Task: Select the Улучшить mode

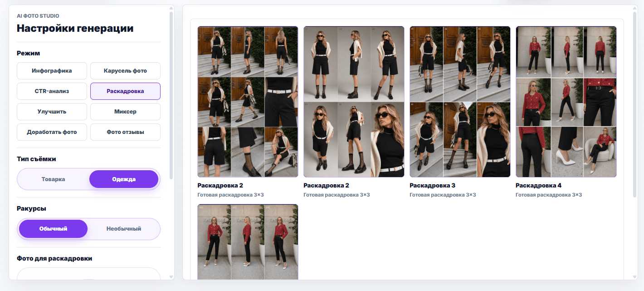Action: point(52,112)
